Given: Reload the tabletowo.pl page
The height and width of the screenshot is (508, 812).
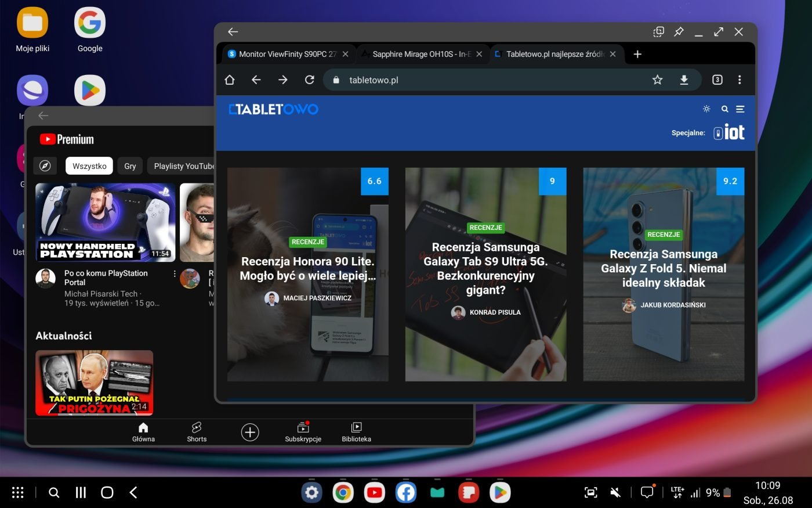Looking at the screenshot, I should pos(310,80).
